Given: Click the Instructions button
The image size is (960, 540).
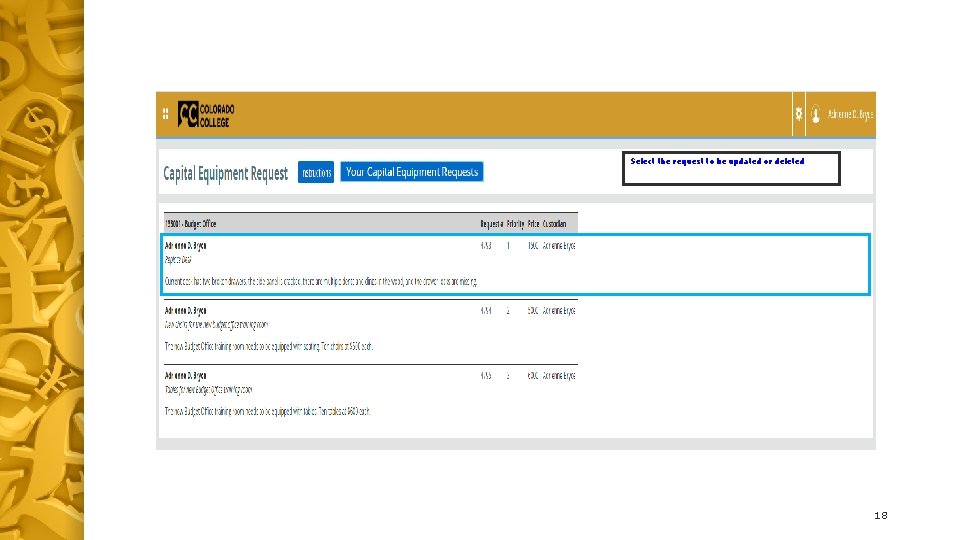Looking at the screenshot, I should click(316, 173).
